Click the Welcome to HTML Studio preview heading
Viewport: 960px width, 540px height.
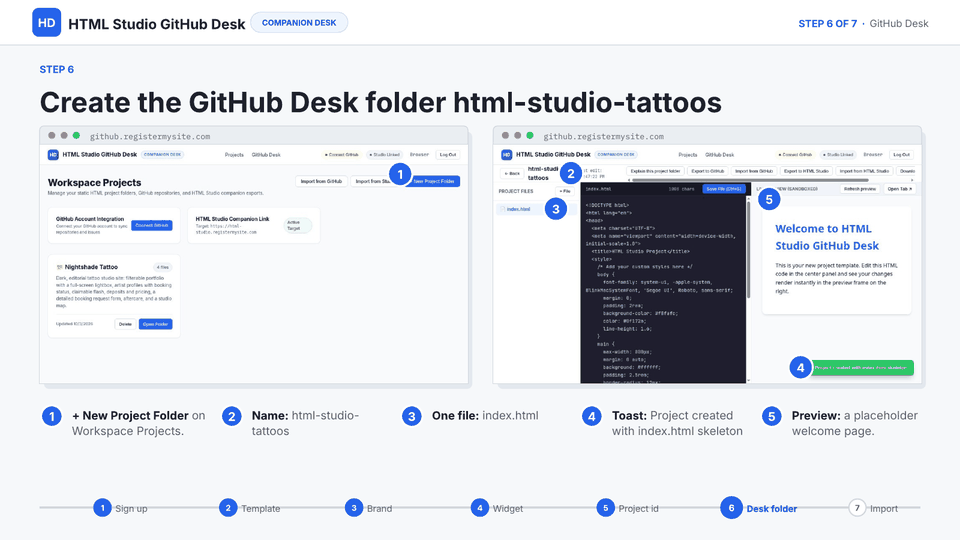pos(827,237)
